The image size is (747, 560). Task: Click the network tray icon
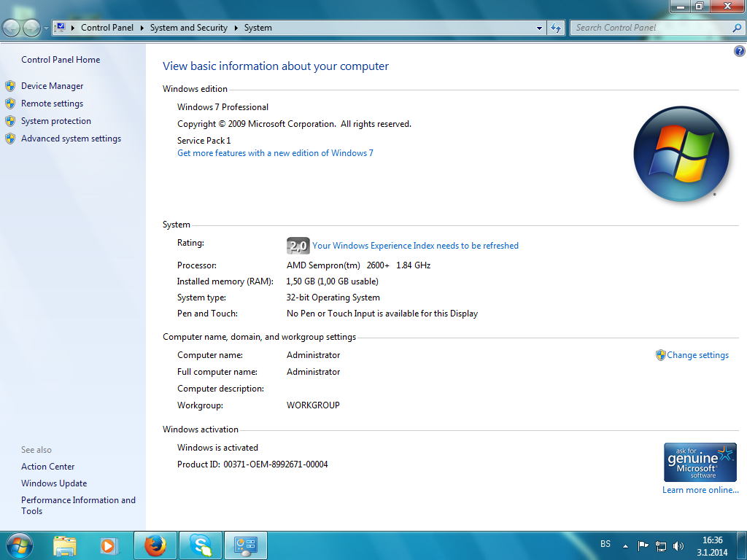coord(661,545)
